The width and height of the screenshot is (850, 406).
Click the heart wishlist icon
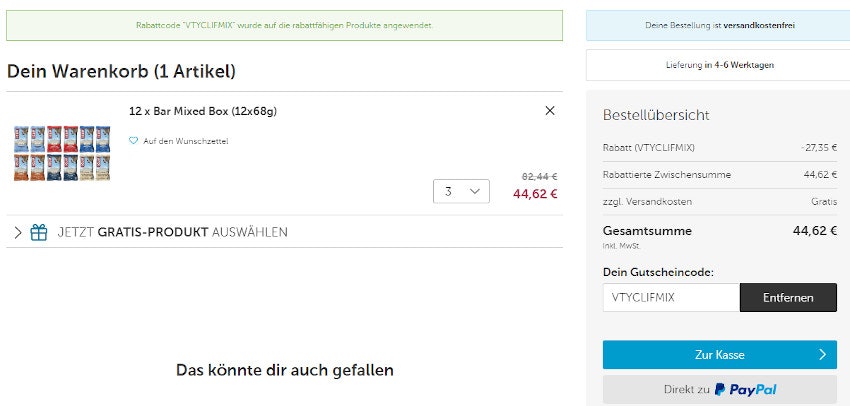coord(133,141)
